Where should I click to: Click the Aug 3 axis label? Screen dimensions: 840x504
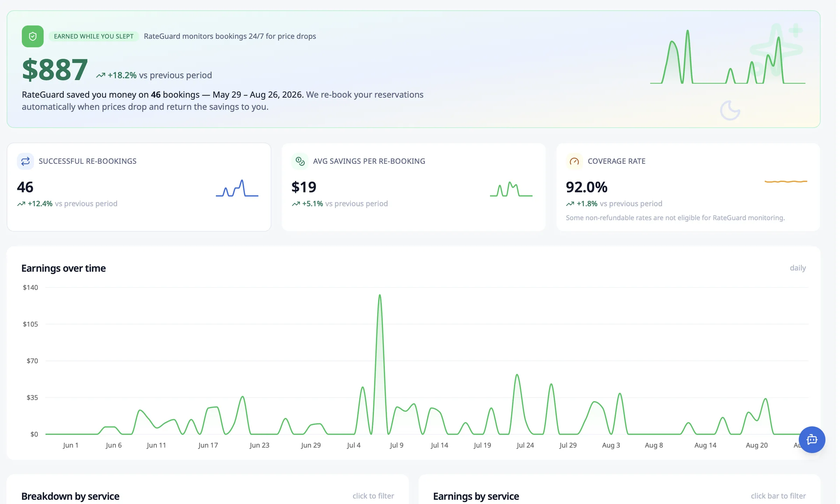pos(611,445)
